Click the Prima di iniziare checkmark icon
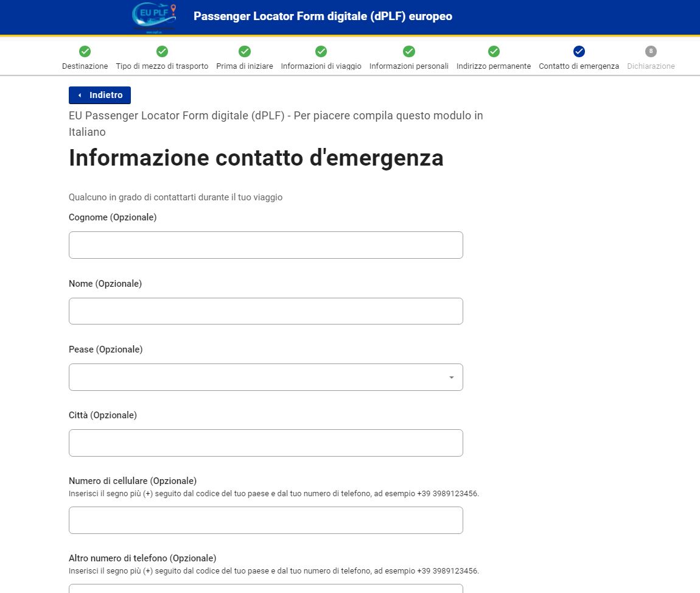 [x=245, y=51]
